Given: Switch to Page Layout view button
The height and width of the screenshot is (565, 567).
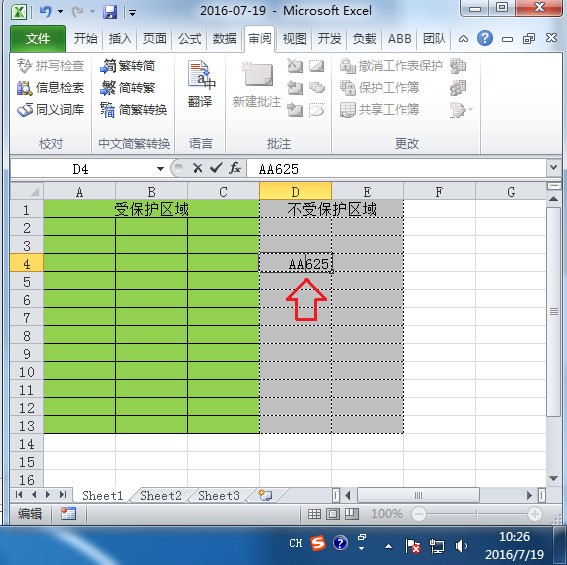Looking at the screenshot, I should 333,514.
